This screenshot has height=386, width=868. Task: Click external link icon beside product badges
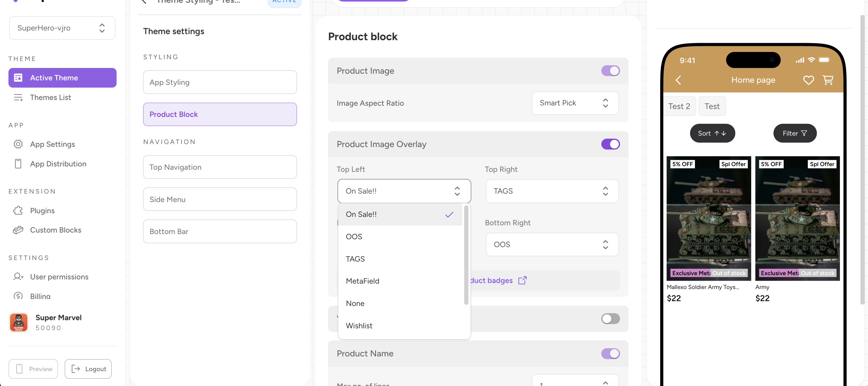522,280
